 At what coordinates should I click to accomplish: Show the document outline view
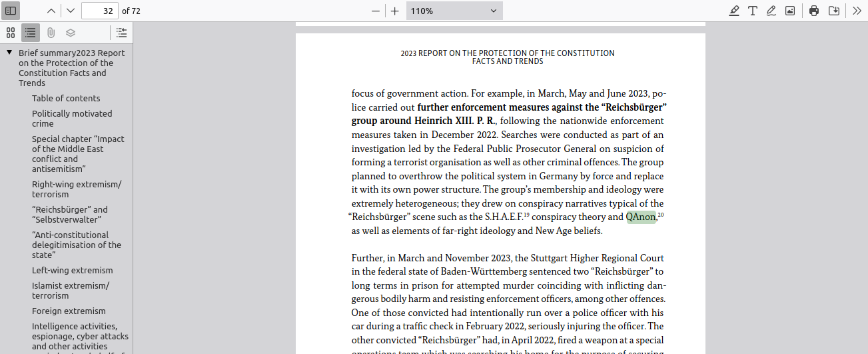pos(31,33)
